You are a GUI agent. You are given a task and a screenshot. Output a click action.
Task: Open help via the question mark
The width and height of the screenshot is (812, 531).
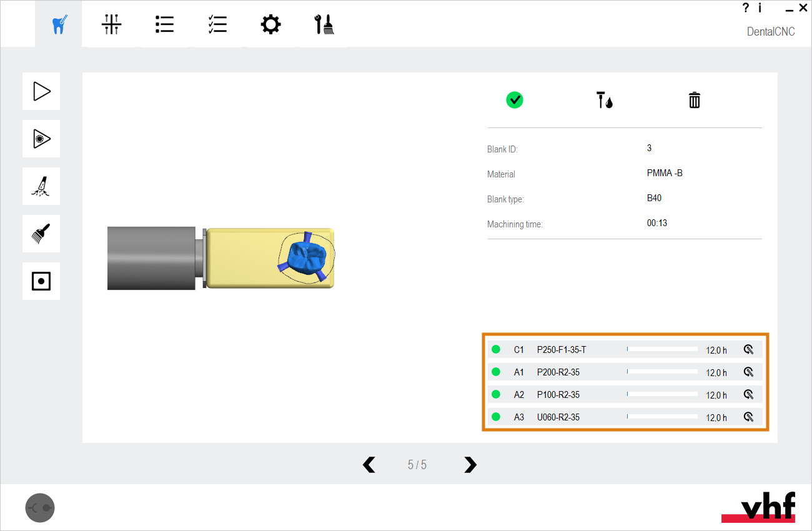coord(745,8)
